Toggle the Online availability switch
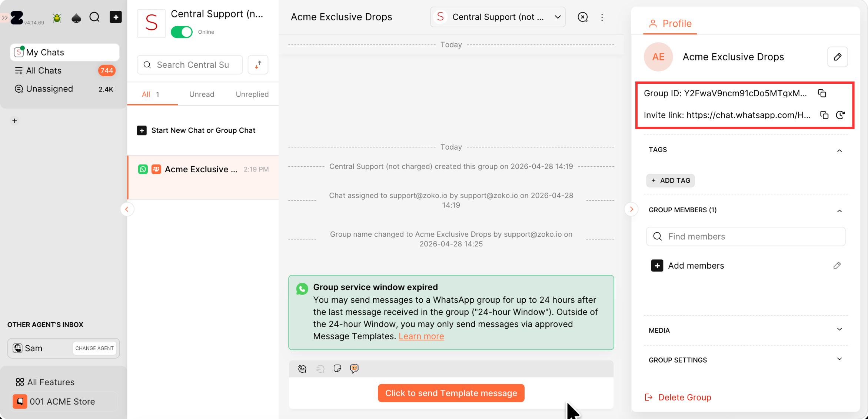868x419 pixels. 182,32
